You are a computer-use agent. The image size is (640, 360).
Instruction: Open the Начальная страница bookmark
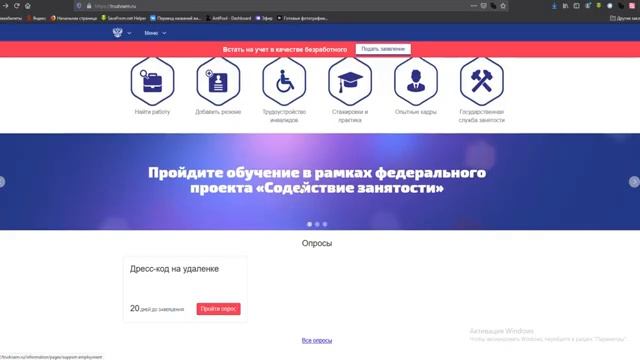tap(74, 18)
